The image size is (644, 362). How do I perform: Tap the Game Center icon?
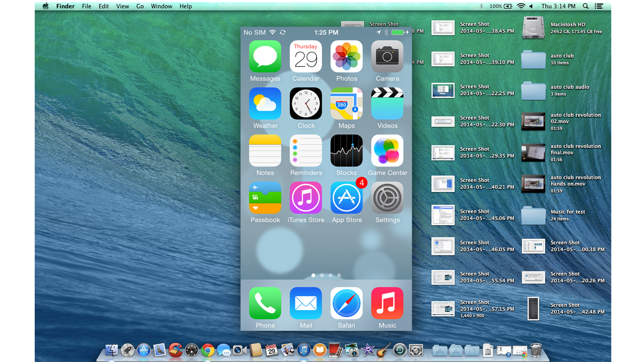point(387,150)
